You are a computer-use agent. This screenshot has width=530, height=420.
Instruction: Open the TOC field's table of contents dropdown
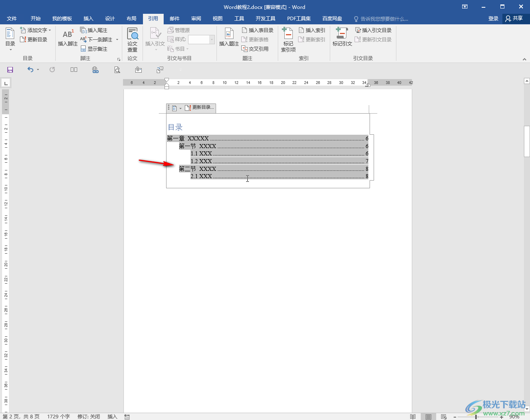pyautogui.click(x=176, y=108)
